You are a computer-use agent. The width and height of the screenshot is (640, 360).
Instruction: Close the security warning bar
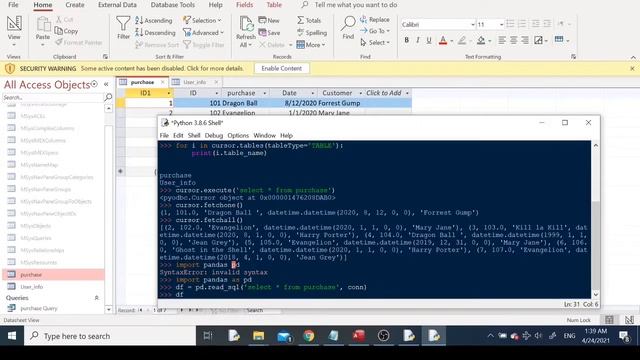632,69
